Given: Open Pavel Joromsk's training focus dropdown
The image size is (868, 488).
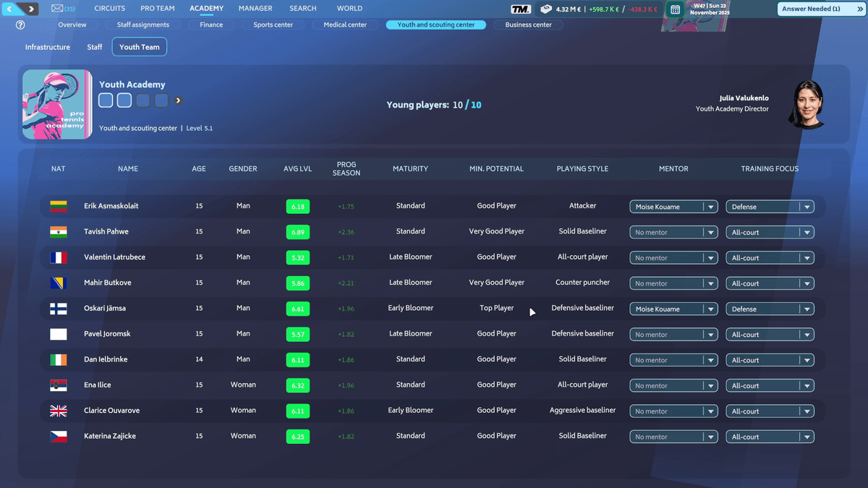Looking at the screenshot, I should point(770,335).
